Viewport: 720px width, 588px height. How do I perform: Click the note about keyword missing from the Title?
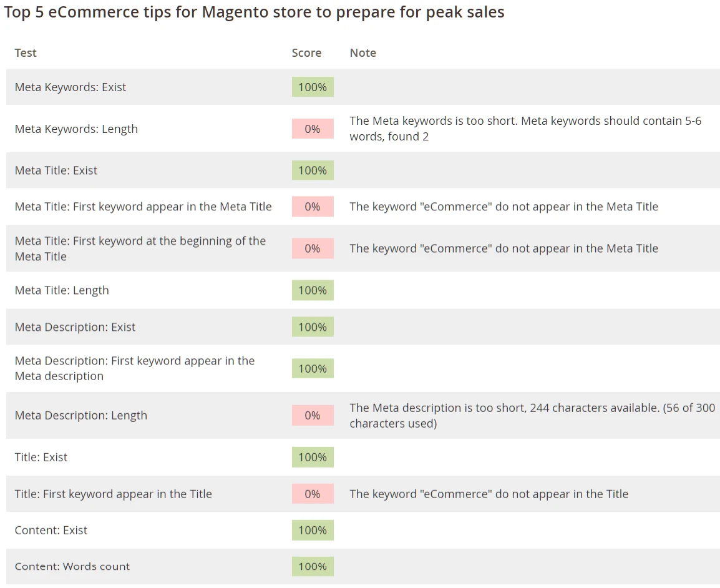(489, 494)
